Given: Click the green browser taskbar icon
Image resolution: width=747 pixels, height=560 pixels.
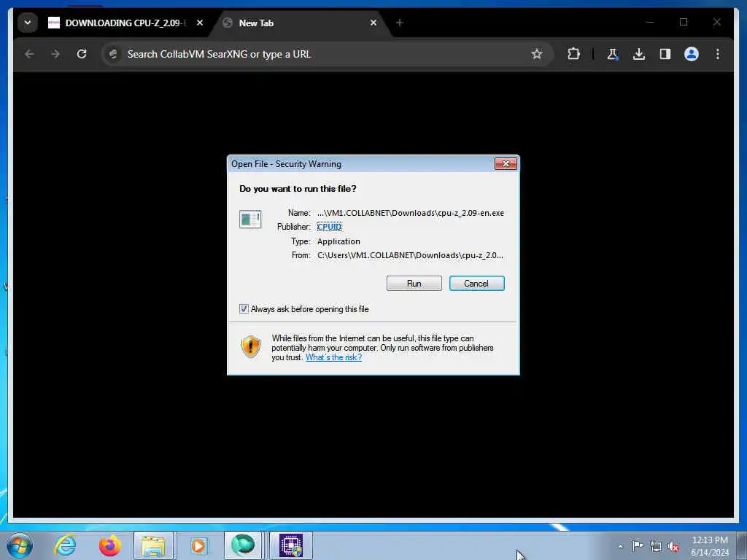Looking at the screenshot, I should coord(243,545).
